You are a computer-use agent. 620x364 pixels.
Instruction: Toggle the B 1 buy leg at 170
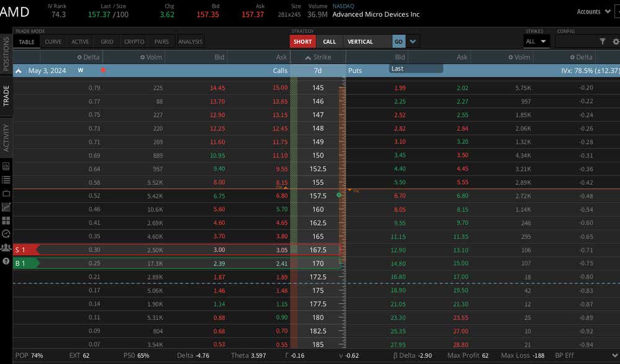[26, 263]
